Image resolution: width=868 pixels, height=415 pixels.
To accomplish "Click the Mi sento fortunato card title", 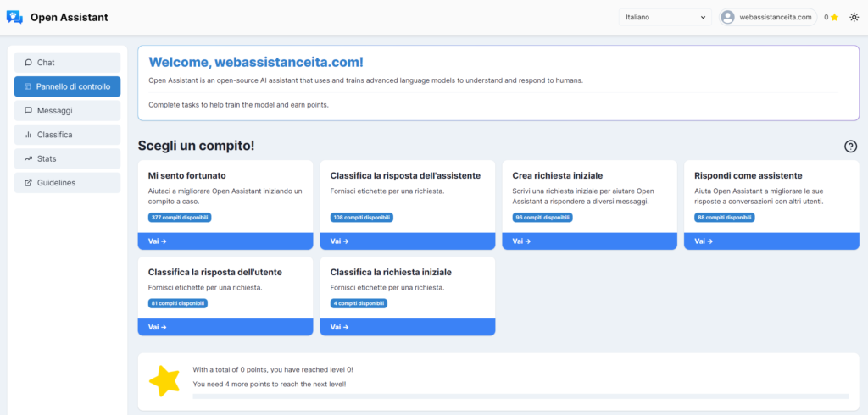I will (x=187, y=175).
